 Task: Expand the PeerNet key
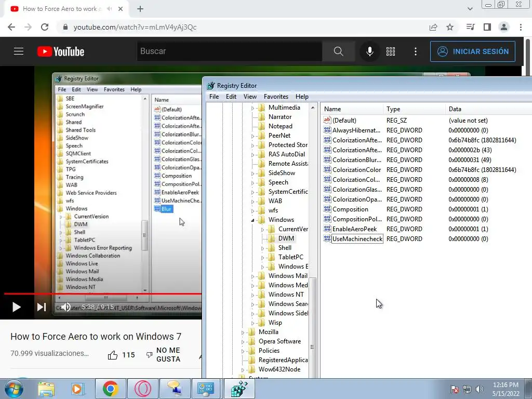[x=253, y=136]
